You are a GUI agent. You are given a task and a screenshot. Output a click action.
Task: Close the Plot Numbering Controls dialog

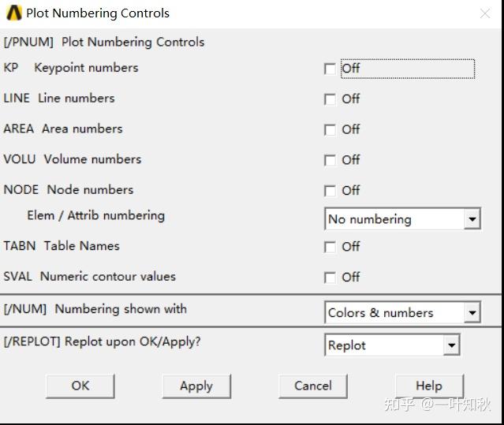pyautogui.click(x=484, y=13)
